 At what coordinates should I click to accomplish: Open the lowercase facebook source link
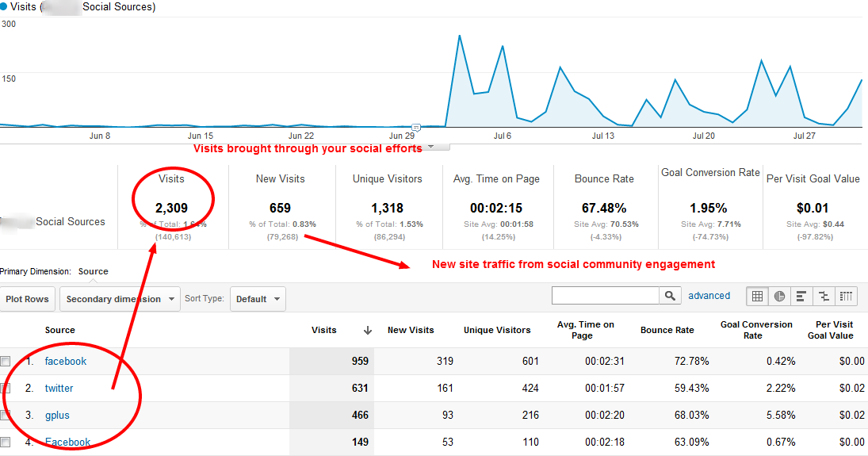click(x=65, y=362)
